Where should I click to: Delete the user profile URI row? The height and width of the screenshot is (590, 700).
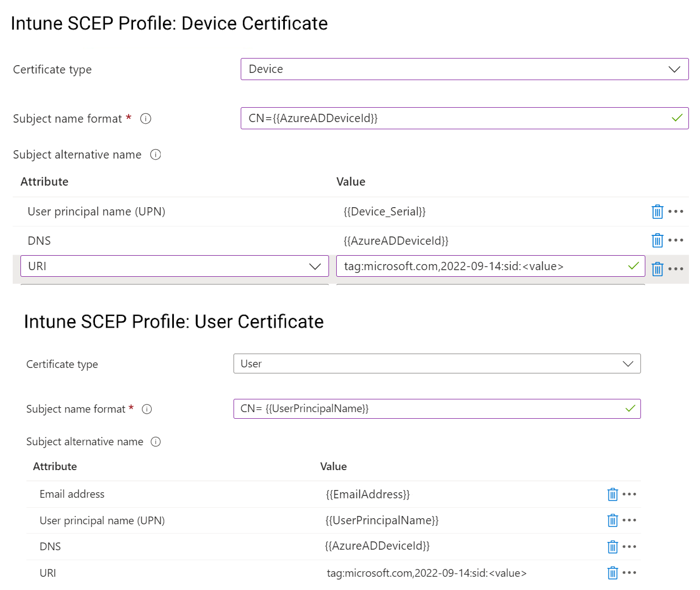click(x=613, y=573)
